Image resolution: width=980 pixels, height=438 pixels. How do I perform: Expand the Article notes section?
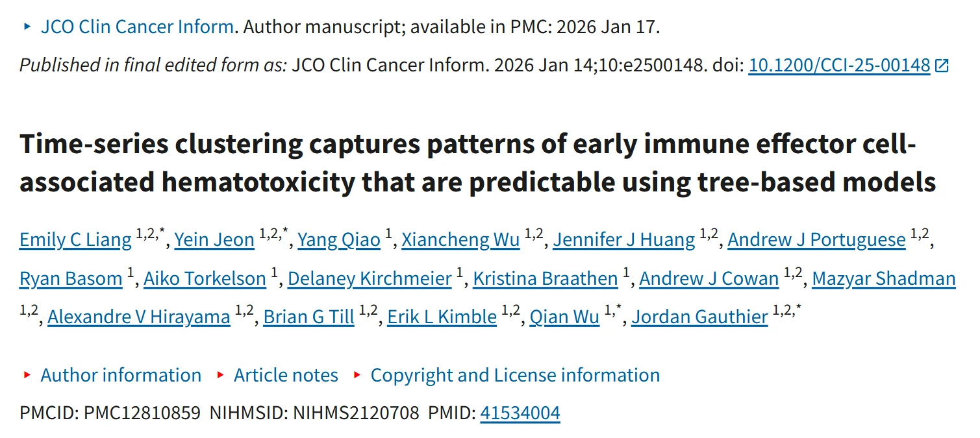pos(286,375)
